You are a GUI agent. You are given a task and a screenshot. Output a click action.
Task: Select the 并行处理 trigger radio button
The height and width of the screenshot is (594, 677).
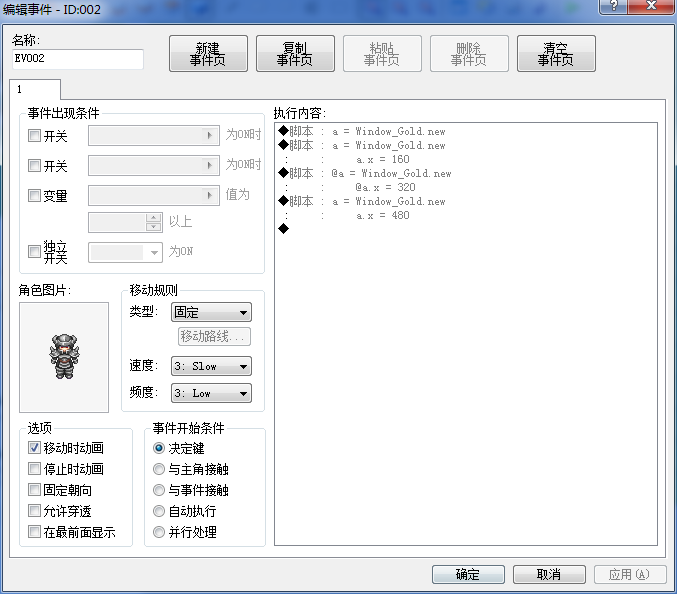[159, 532]
